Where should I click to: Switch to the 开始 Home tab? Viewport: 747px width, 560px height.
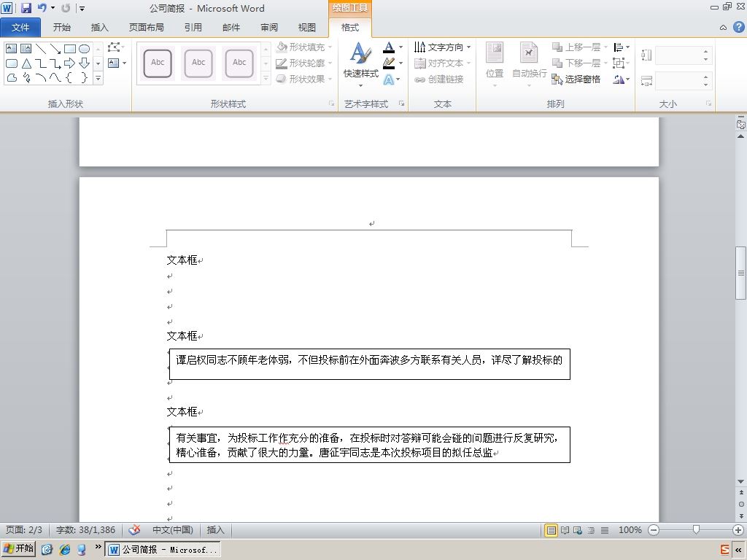pyautogui.click(x=62, y=28)
